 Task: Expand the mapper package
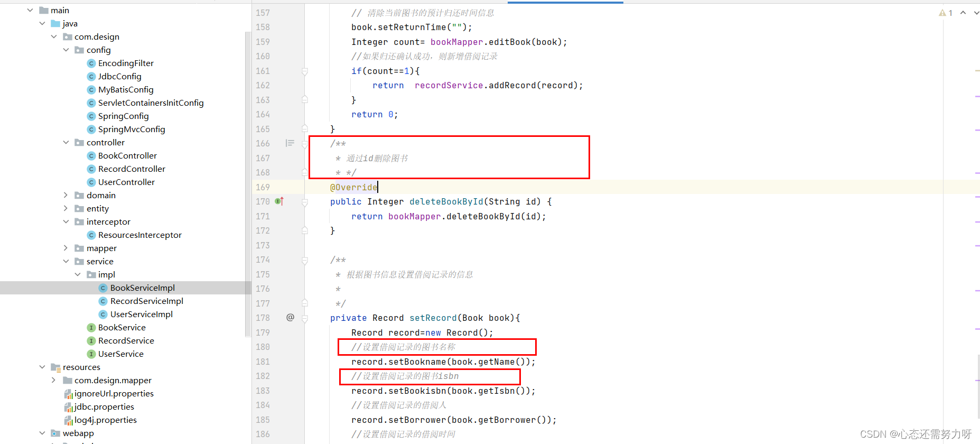pos(66,248)
